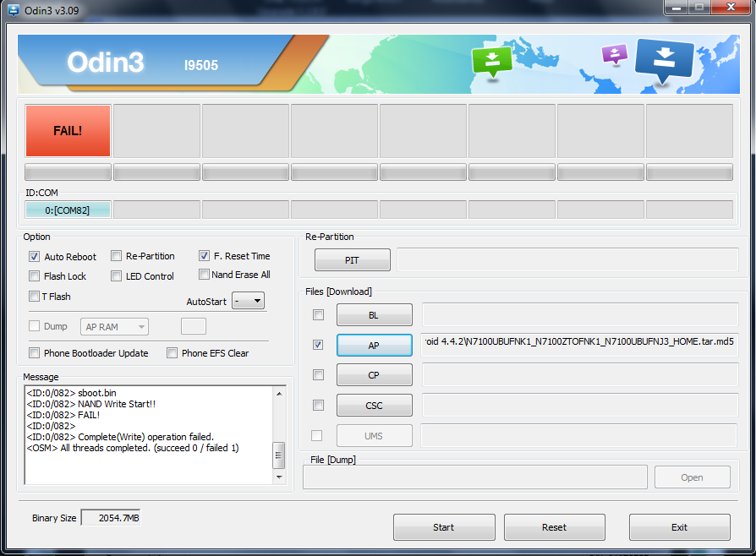The width and height of the screenshot is (756, 556).
Task: Click the I9505 label in banner
Action: pos(201,65)
